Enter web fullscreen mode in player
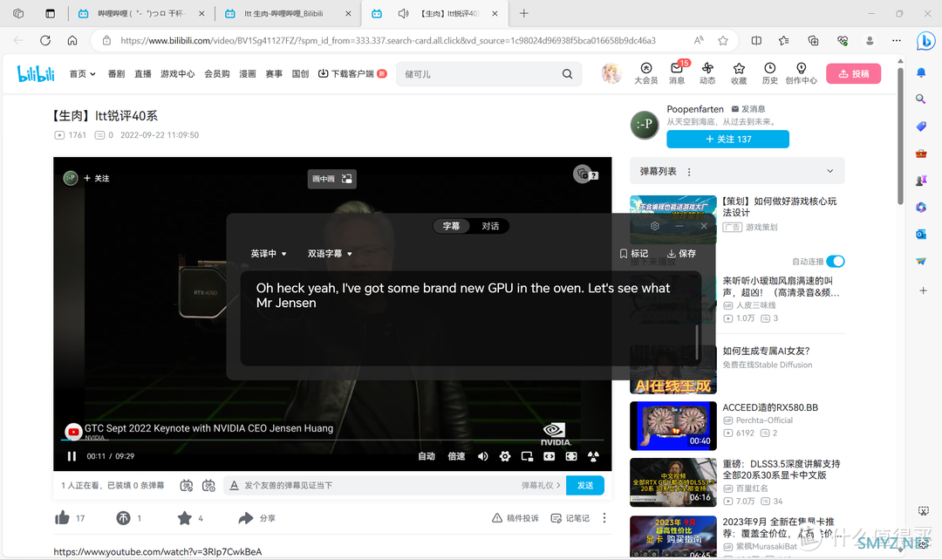This screenshot has width=942, height=560. (x=571, y=456)
